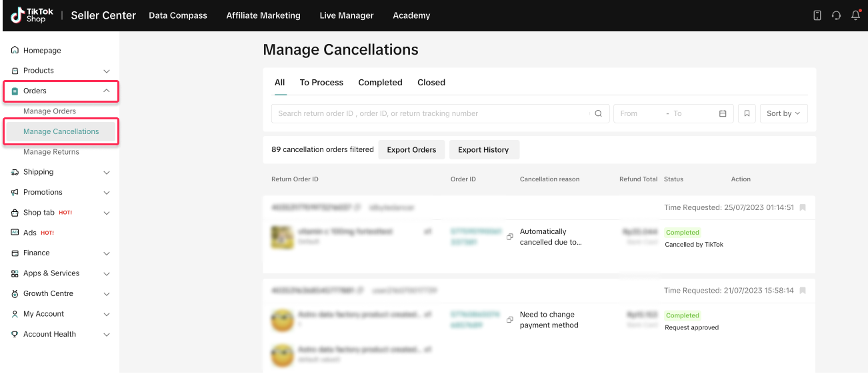Collapse the Orders sidebar section
The height and width of the screenshot is (374, 868).
107,91
